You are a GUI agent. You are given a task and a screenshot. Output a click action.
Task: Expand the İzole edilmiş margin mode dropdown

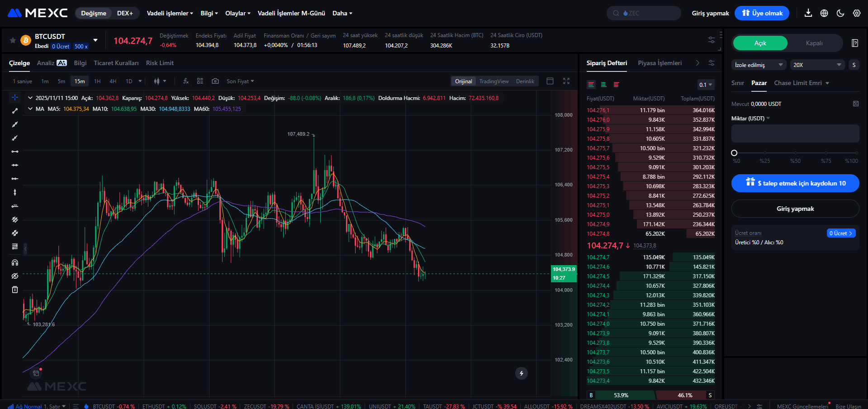pos(759,65)
